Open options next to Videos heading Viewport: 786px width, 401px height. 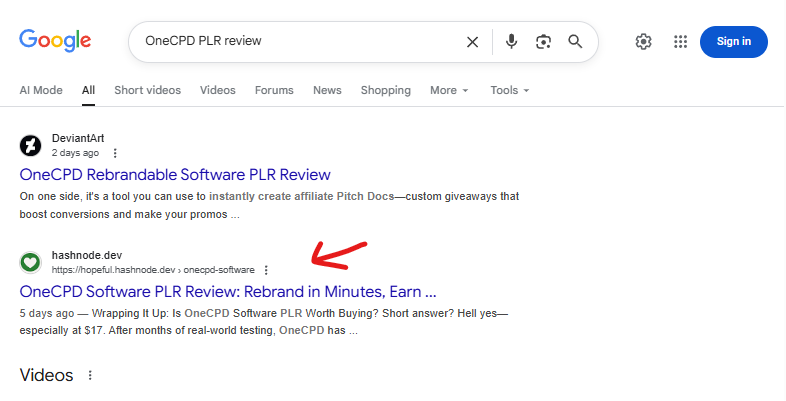coord(90,376)
